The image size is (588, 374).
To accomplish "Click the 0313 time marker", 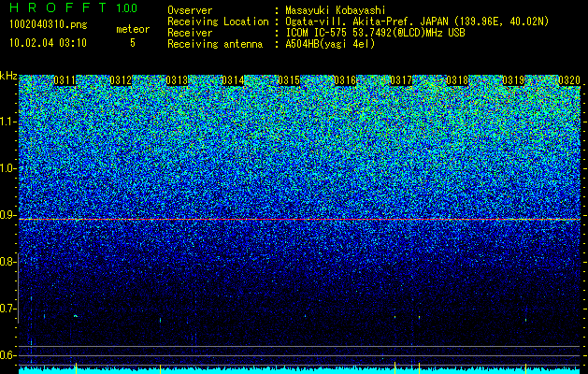I will click(177, 80).
